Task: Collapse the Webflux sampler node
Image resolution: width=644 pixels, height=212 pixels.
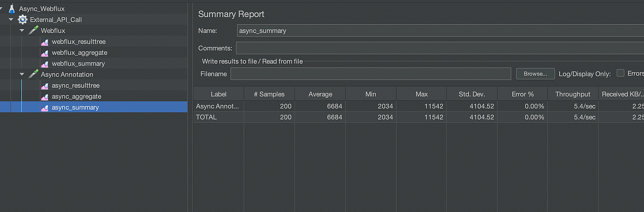Action: (x=22, y=30)
